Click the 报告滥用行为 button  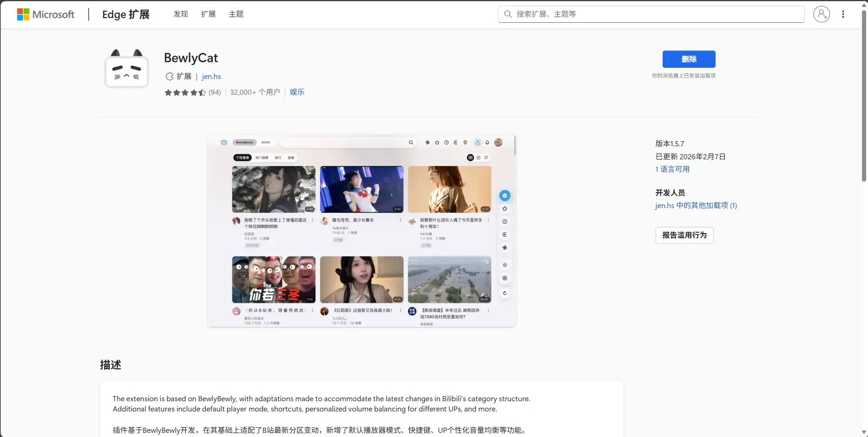(x=684, y=235)
